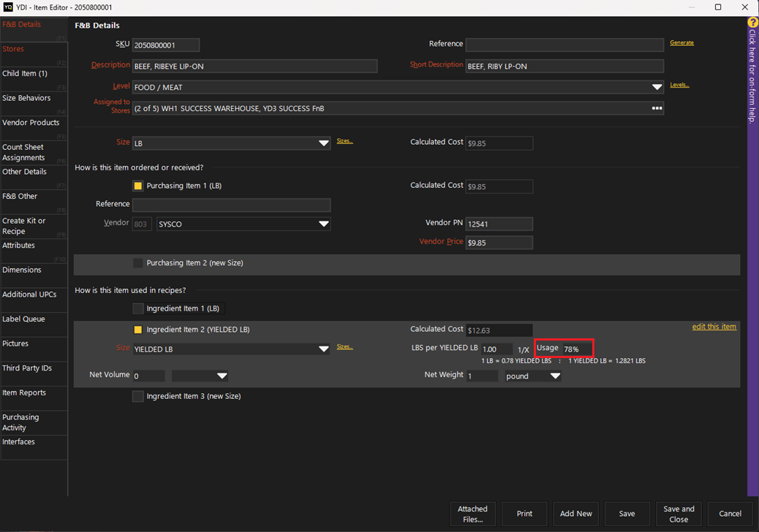Open the Stores tab
The height and width of the screenshot is (532, 759).
34,54
